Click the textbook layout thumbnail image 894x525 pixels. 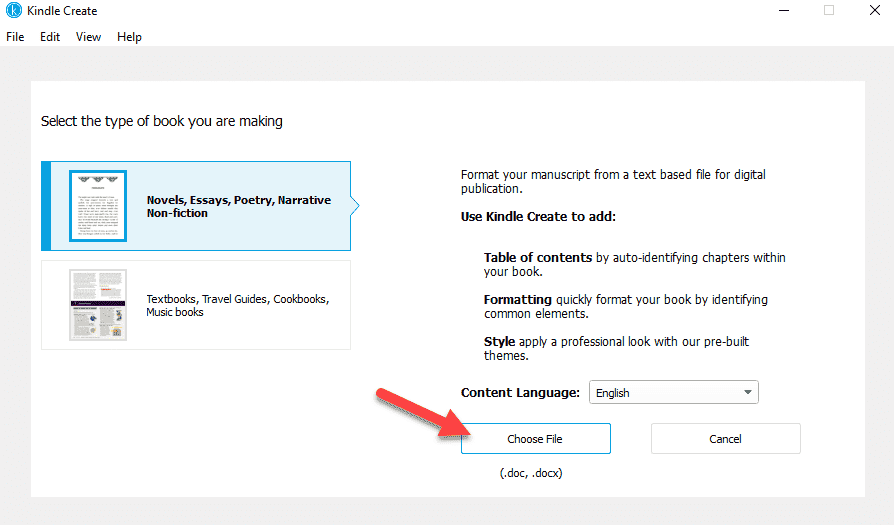point(98,305)
